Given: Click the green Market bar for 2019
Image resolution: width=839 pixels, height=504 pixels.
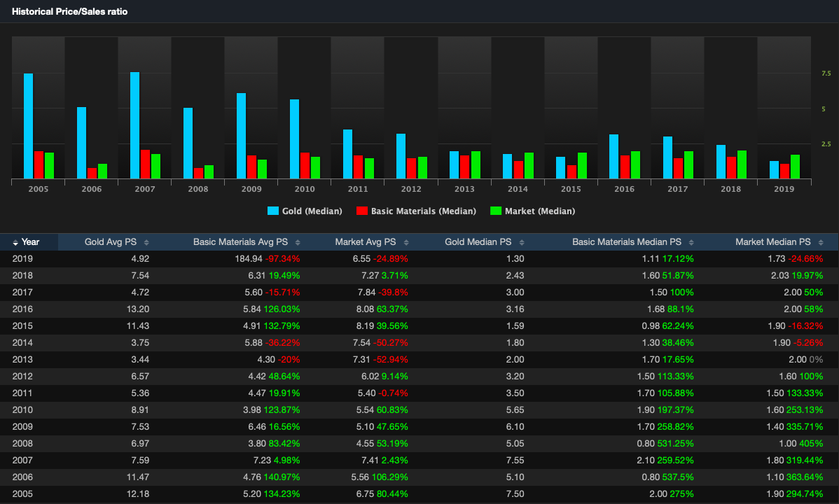Looking at the screenshot, I should click(x=795, y=167).
